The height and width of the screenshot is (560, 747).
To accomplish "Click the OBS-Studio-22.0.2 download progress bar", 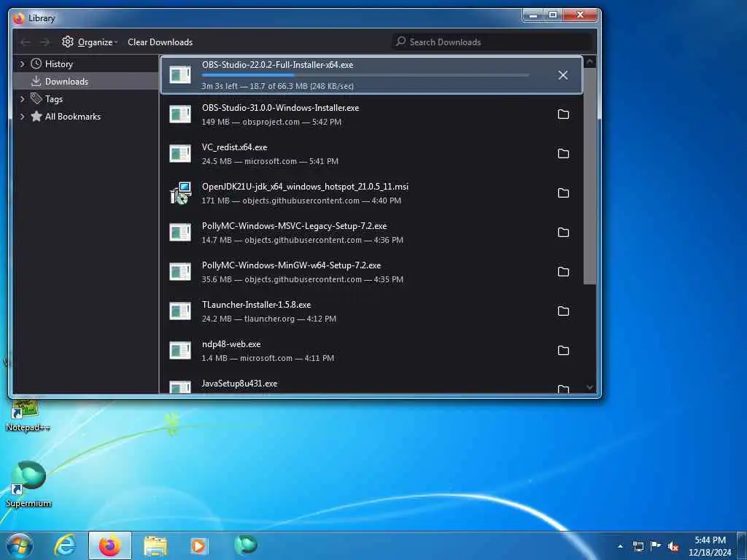I will (365, 75).
